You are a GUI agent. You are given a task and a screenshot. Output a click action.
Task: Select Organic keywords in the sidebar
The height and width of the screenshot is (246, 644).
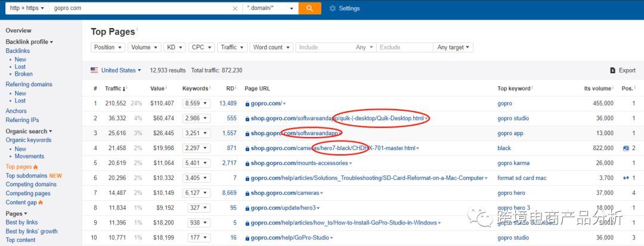click(x=28, y=140)
